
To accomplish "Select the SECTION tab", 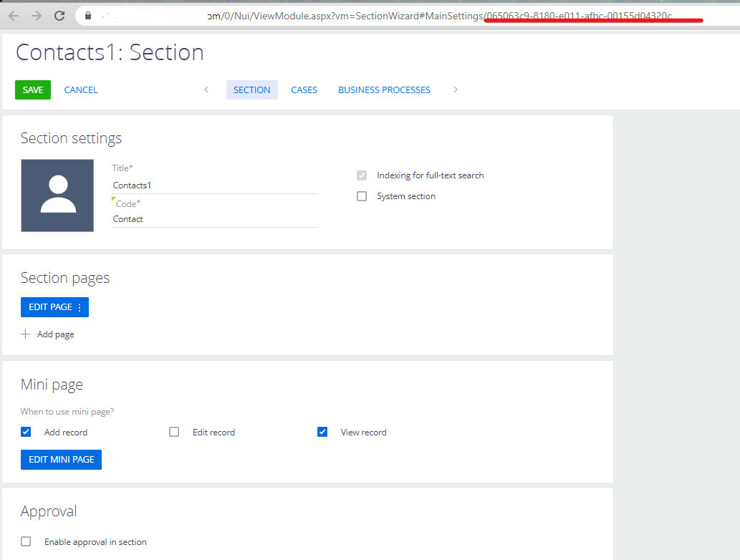I will [251, 90].
